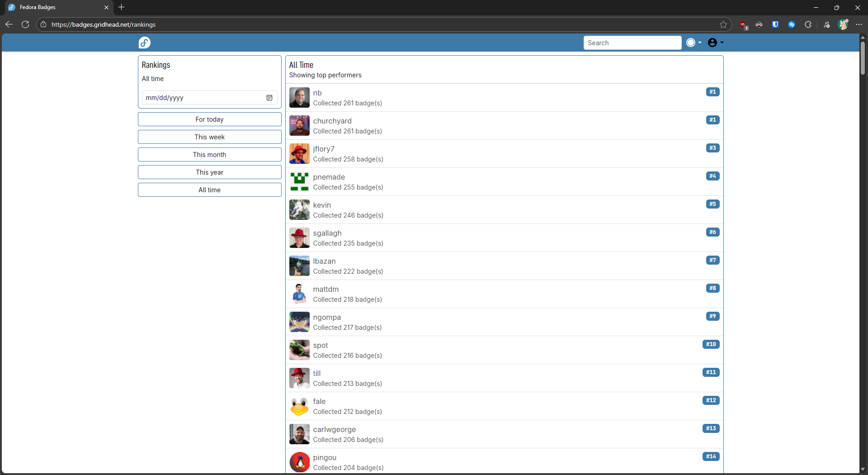This screenshot has width=868, height=475.
Task: Open the jflory7 profile link
Action: click(x=324, y=149)
